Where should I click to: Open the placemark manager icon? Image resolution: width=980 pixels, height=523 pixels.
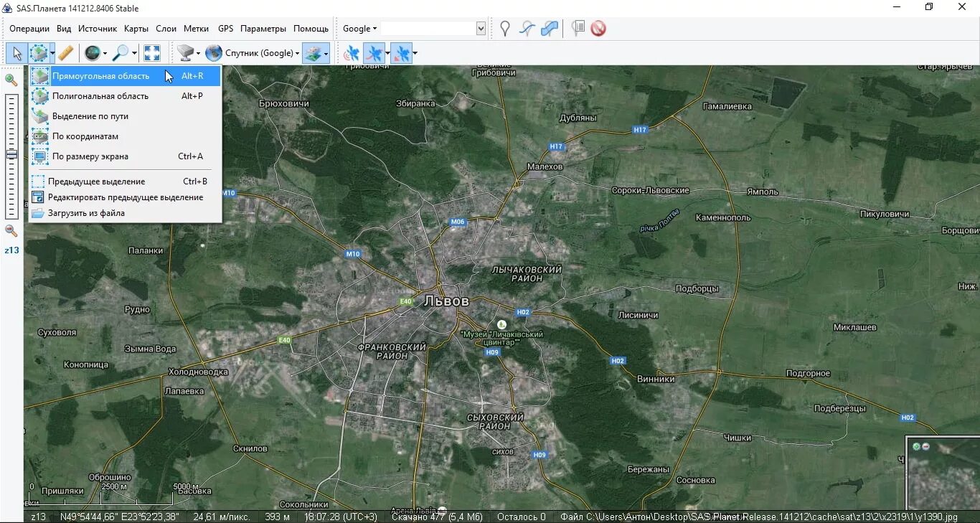[578, 29]
